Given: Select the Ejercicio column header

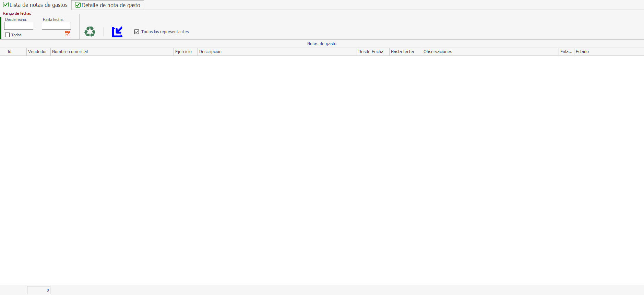Looking at the screenshot, I should pos(185,52).
